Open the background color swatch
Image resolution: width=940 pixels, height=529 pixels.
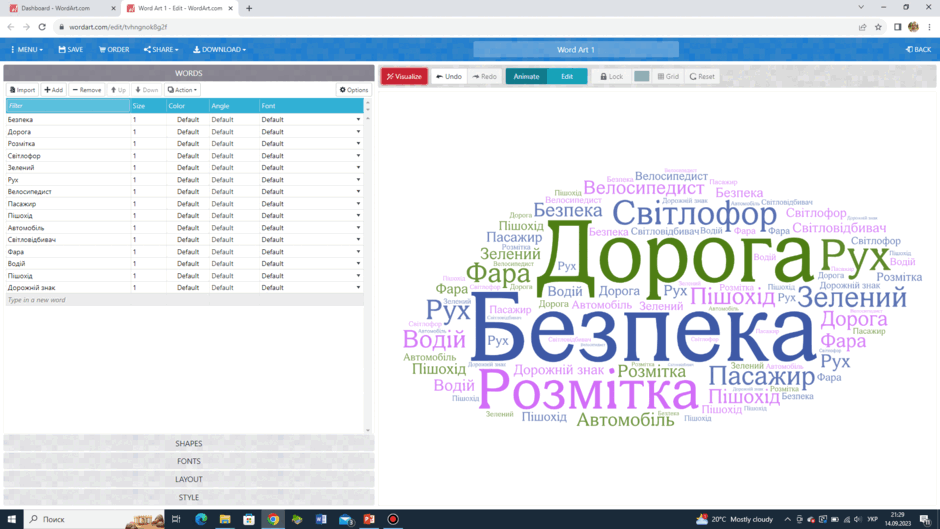(x=641, y=76)
